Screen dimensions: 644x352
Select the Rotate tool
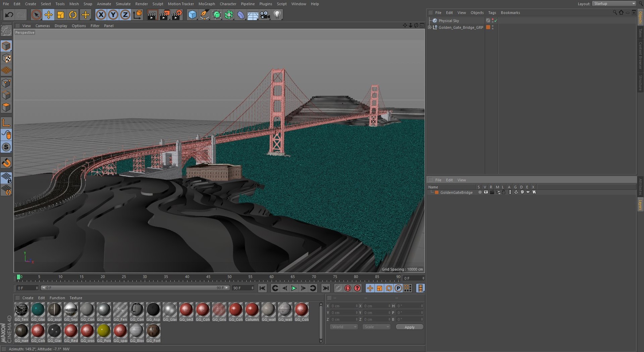pyautogui.click(x=73, y=15)
